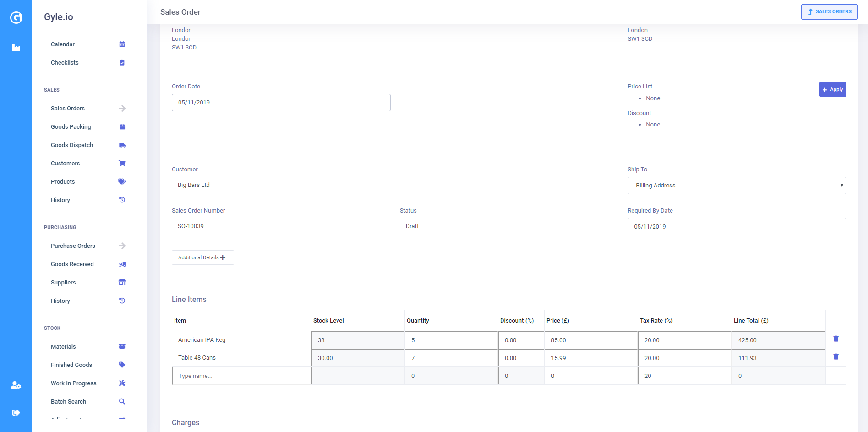This screenshot has height=432, width=868.
Task: Open Finished Goods in sidebar
Action: (71, 365)
